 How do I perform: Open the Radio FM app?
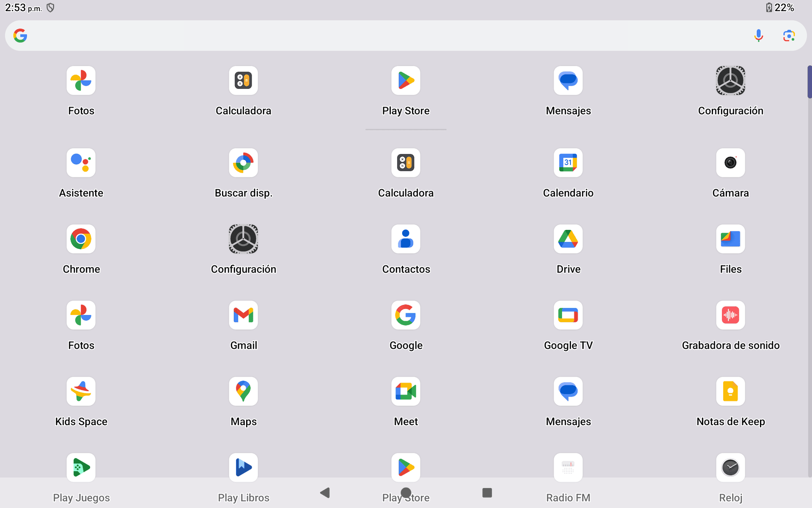568,468
